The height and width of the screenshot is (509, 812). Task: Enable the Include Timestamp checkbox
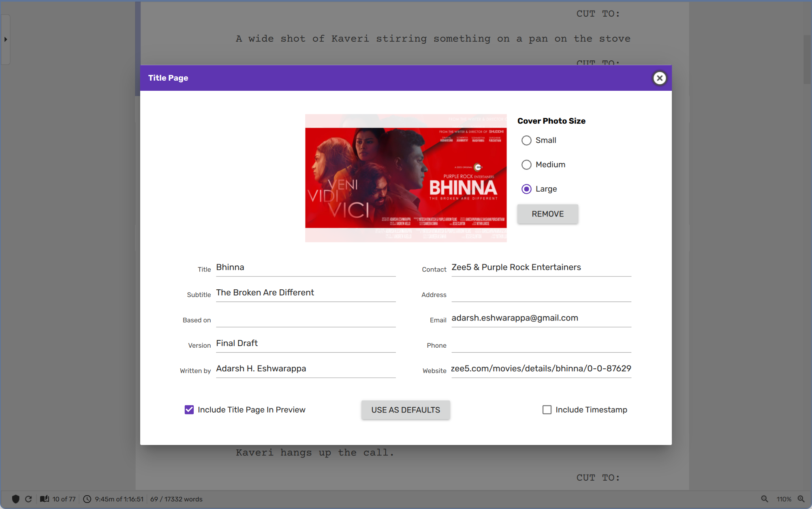[547, 410]
